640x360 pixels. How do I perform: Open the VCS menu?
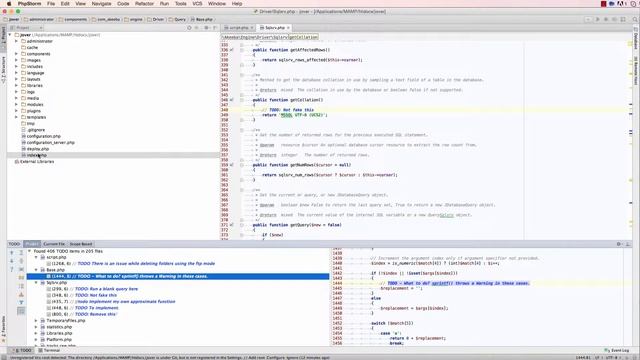click(x=197, y=4)
